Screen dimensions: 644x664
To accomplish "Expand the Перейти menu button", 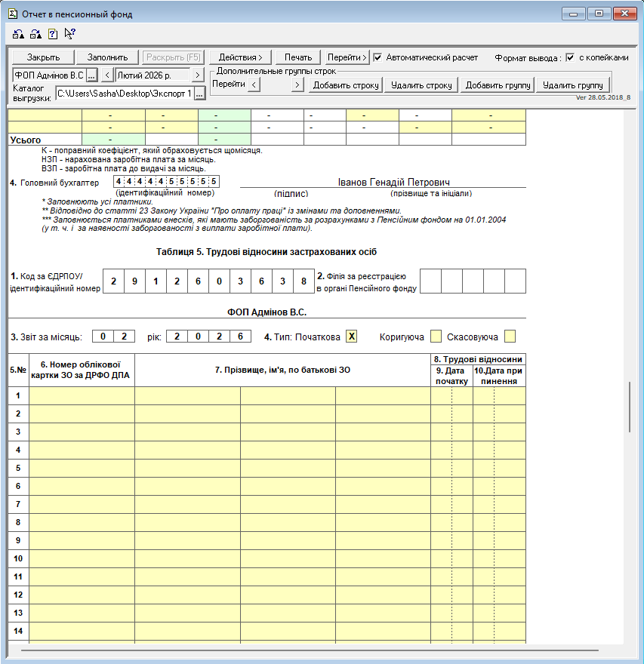I will coord(347,57).
